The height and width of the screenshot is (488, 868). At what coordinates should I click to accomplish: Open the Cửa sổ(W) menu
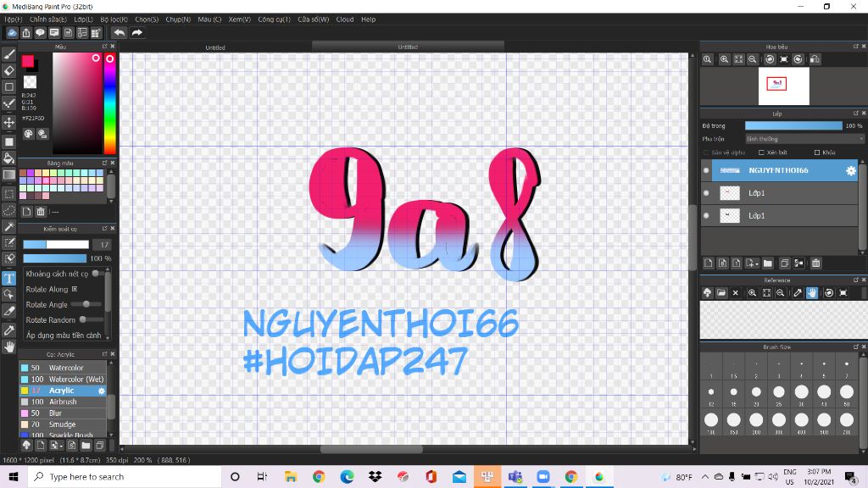(x=314, y=19)
